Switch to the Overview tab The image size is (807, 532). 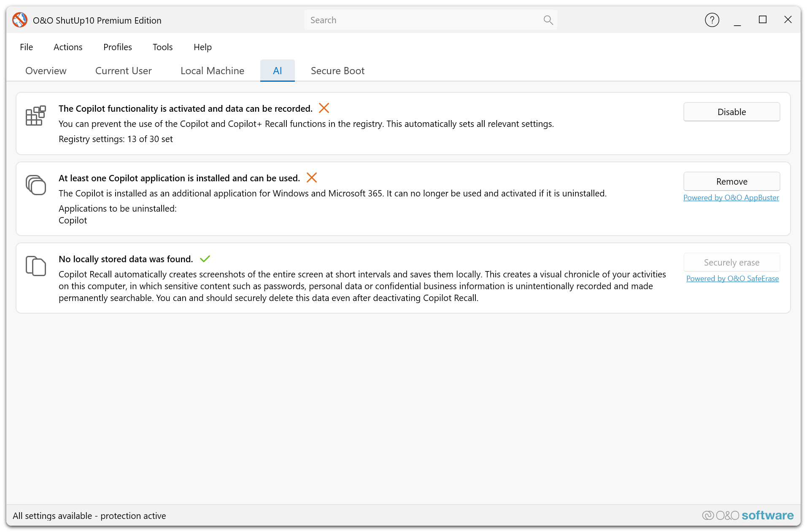tap(46, 71)
